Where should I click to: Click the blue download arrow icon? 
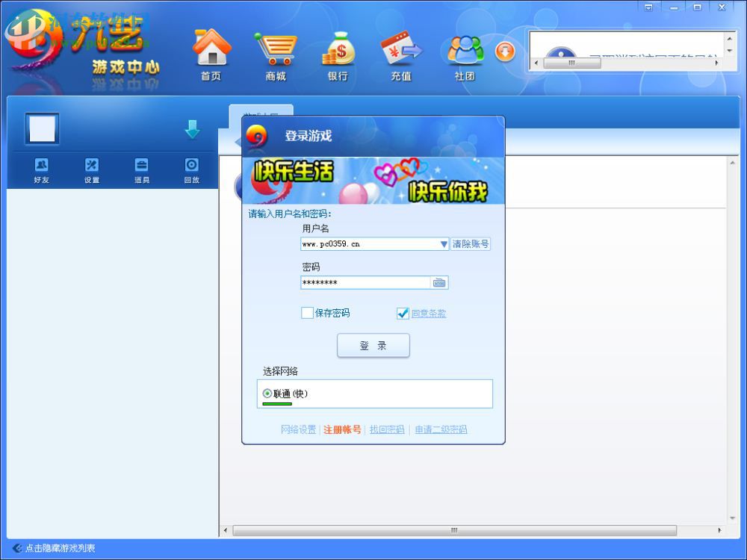(193, 128)
